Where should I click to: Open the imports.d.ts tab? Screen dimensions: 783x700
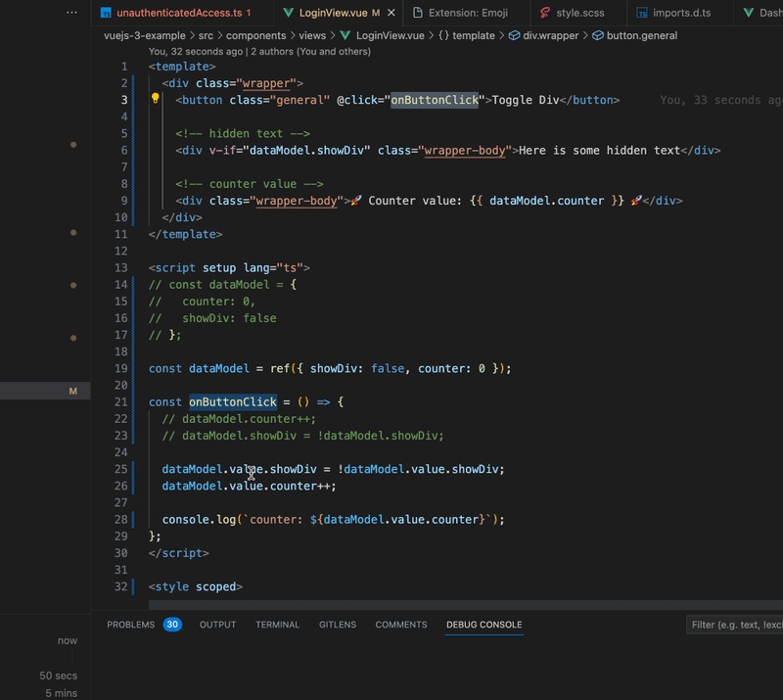coord(680,13)
